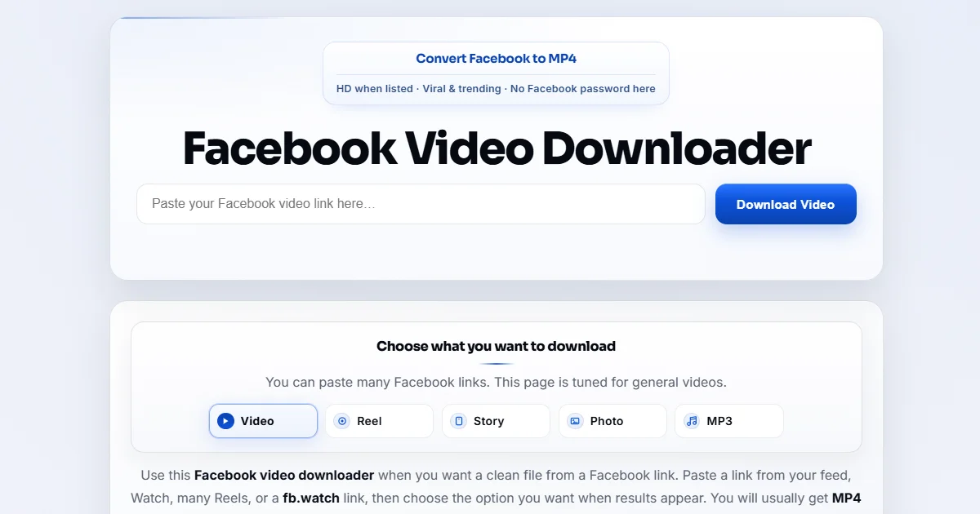Click the MP3 music note icon

(692, 421)
